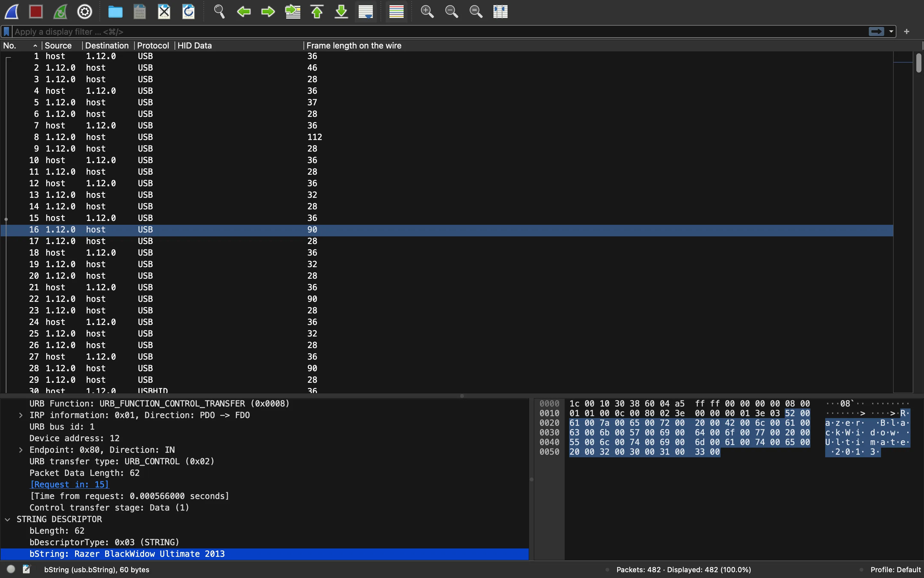Select packet number 28 in the list

[447, 368]
